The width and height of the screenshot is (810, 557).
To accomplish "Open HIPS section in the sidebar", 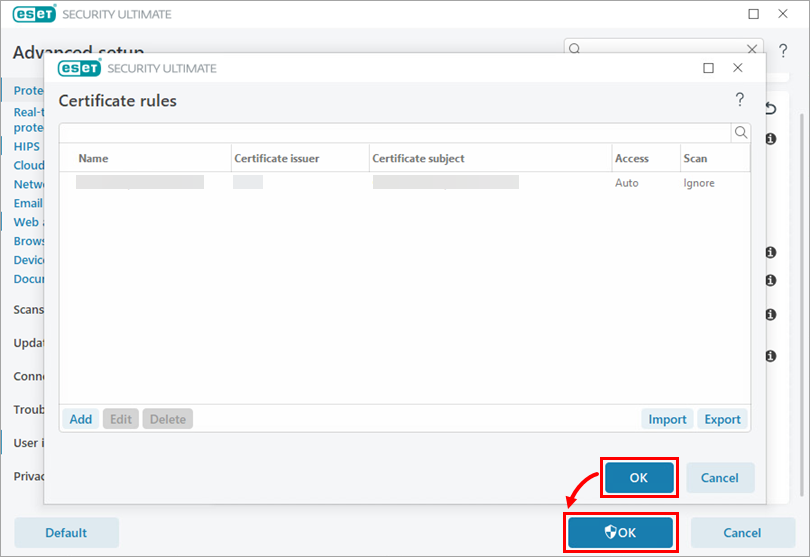I will tap(27, 146).
